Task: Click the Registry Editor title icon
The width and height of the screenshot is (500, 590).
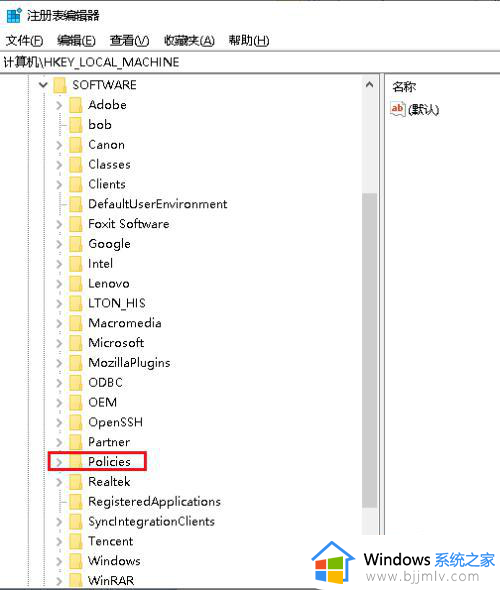Action: tap(14, 15)
